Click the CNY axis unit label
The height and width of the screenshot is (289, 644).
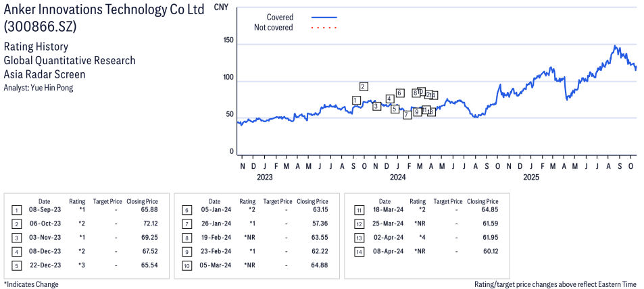click(x=220, y=7)
